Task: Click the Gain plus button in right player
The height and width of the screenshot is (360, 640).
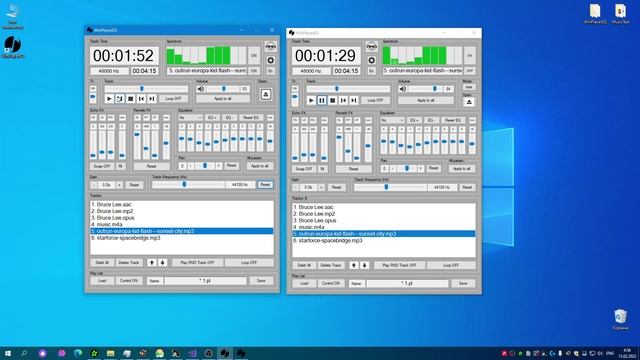Action: point(321,187)
